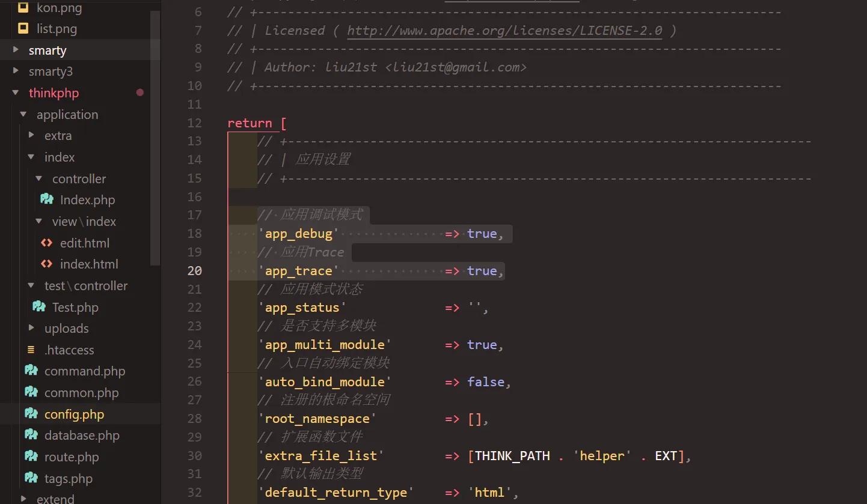The height and width of the screenshot is (504, 867).
Task: Click the HTML icon beside edit.html
Action: point(46,243)
